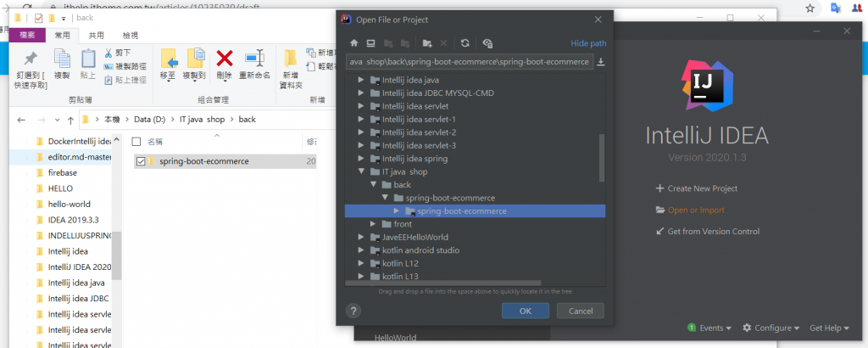Click Delete (刪除) red X in Explorer
The image size is (868, 348).
click(224, 65)
